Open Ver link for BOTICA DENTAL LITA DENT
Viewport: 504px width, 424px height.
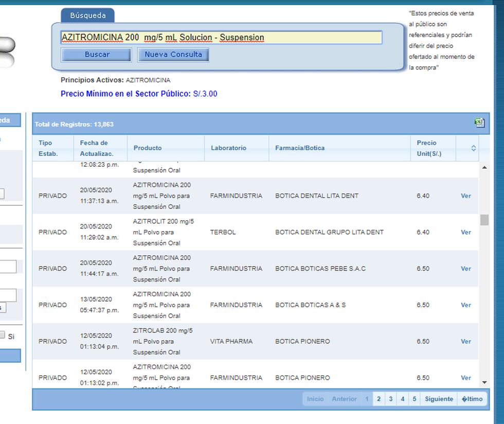(465, 196)
